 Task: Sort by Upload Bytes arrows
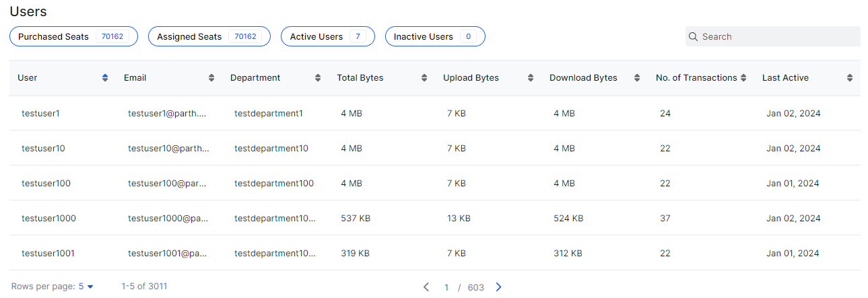click(531, 78)
